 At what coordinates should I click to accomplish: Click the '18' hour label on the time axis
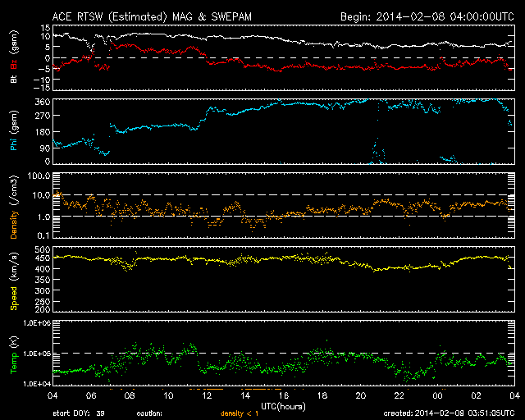[322, 396]
